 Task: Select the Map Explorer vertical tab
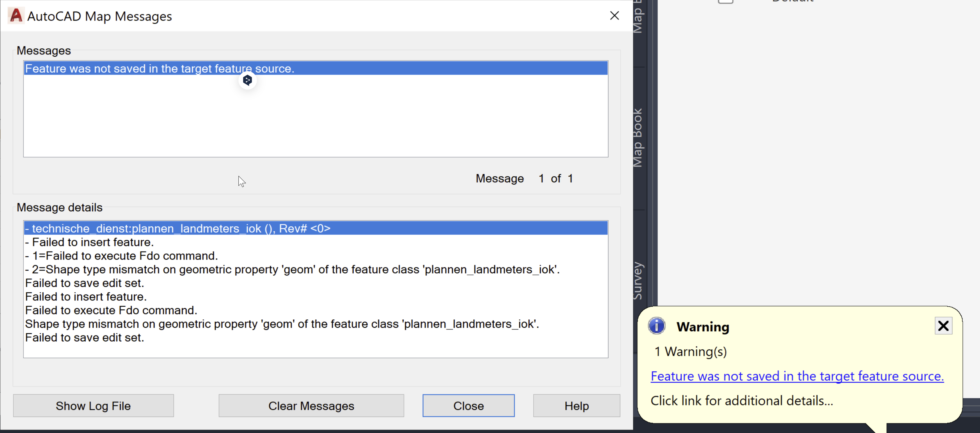[x=638, y=15]
